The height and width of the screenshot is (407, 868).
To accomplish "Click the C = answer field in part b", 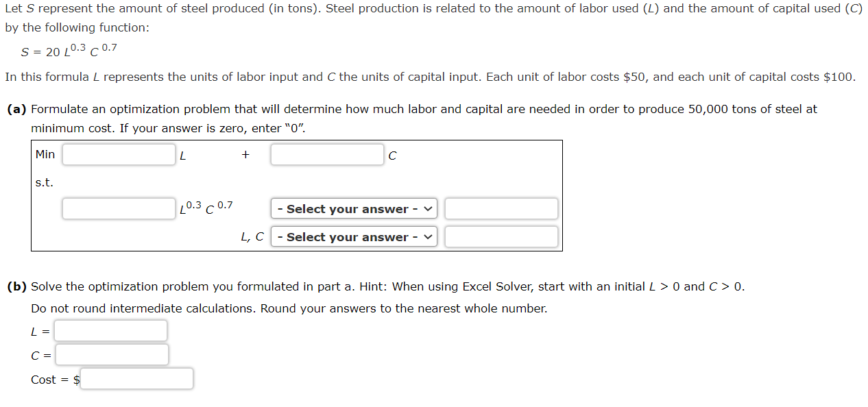I will [112, 354].
